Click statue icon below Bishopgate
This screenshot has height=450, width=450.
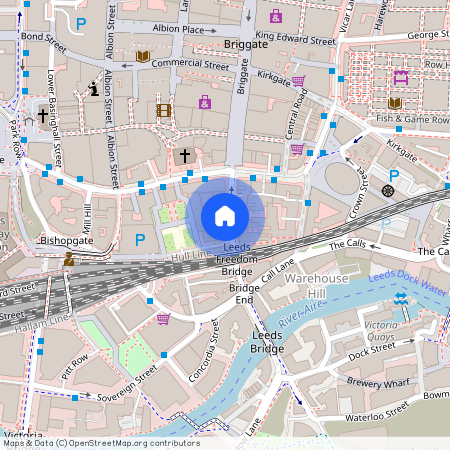[69, 259]
